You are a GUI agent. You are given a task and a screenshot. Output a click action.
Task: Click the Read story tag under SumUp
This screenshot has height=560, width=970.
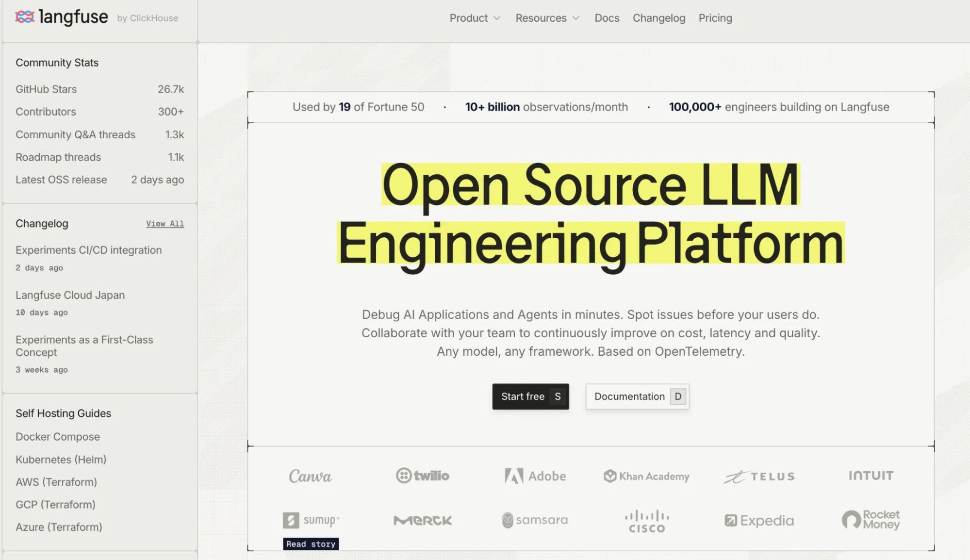tap(311, 544)
